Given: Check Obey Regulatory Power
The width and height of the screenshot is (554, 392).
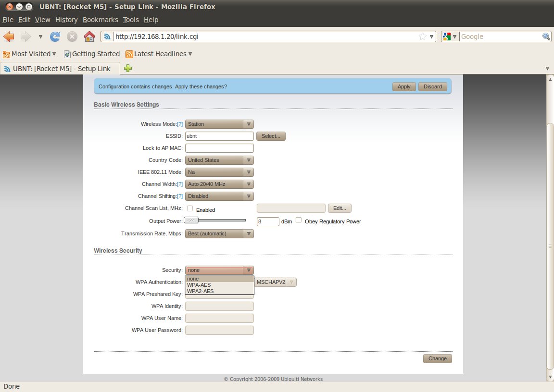Looking at the screenshot, I should (x=299, y=220).
